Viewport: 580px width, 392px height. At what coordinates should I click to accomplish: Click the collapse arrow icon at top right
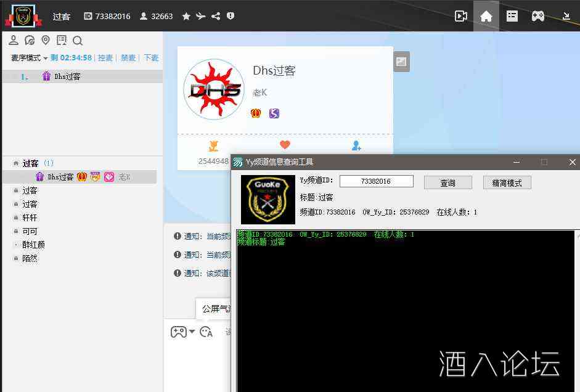[566, 16]
